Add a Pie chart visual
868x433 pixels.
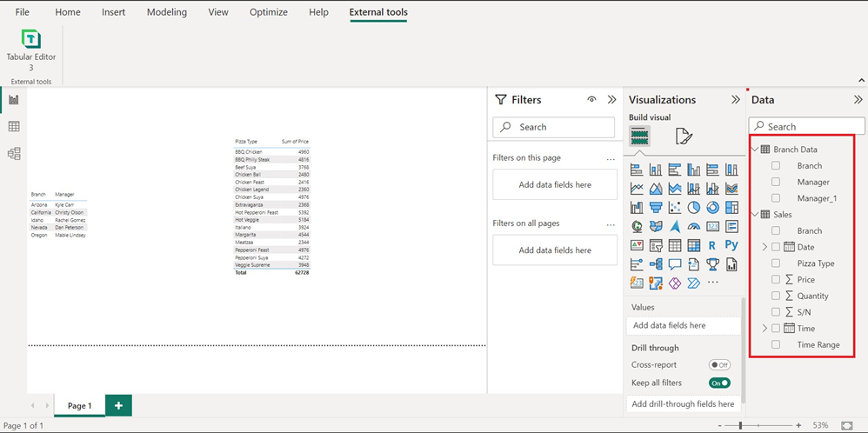694,207
